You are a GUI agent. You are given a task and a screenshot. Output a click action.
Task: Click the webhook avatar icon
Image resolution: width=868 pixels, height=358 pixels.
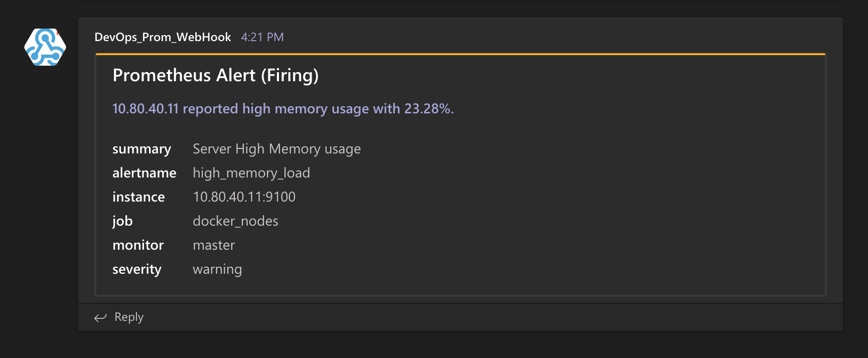coord(45,47)
